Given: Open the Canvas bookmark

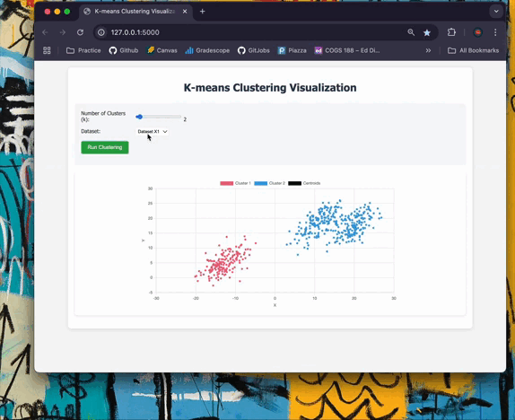Looking at the screenshot, I should 161,50.
